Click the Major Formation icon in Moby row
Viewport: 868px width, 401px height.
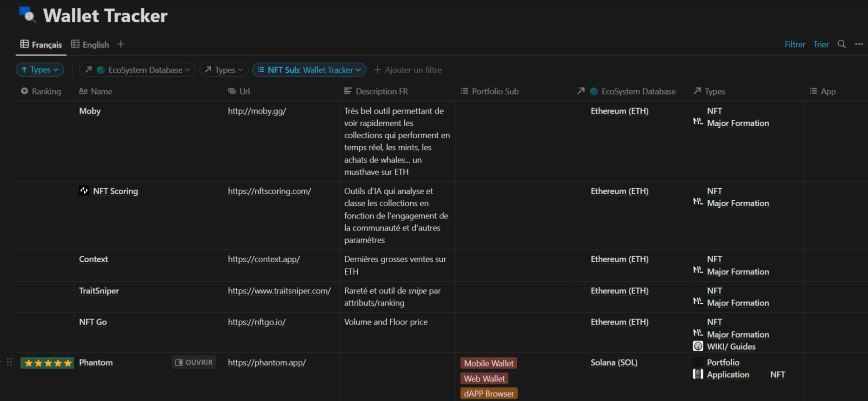[698, 122]
